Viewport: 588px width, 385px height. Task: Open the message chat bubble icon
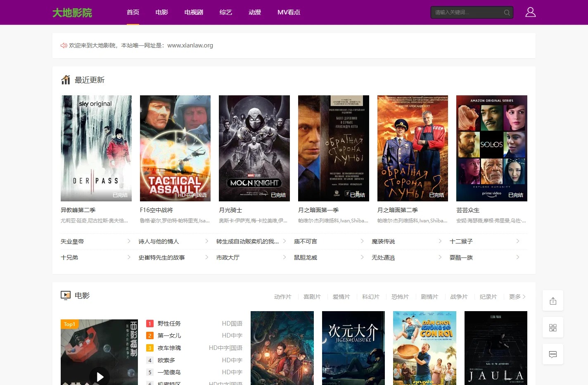click(553, 354)
